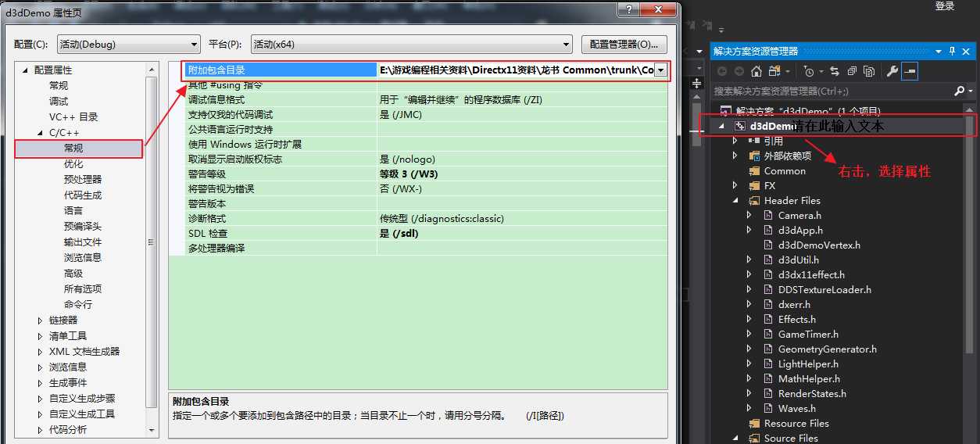
Task: Click the Header Files folder icon
Action: 754,200
